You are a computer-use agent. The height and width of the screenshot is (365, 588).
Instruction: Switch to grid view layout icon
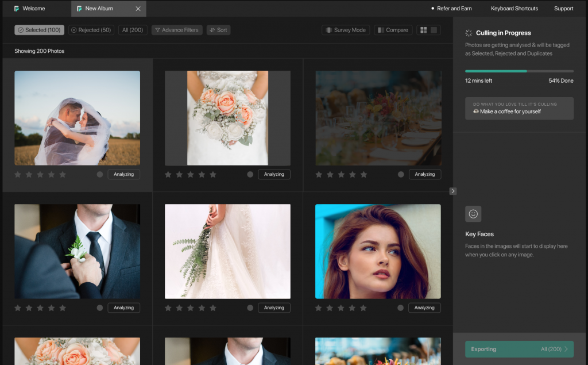[x=423, y=30]
